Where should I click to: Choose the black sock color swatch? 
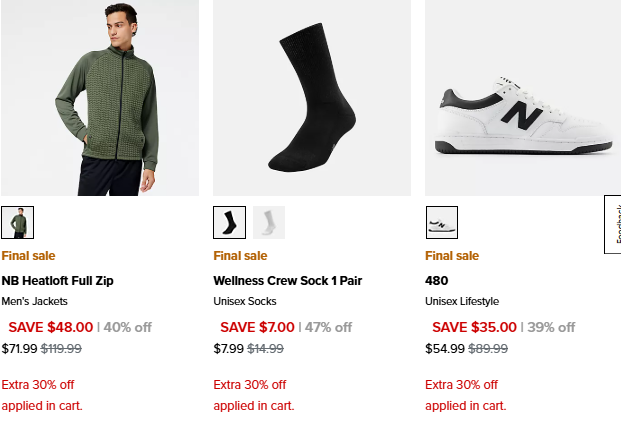pos(229,222)
